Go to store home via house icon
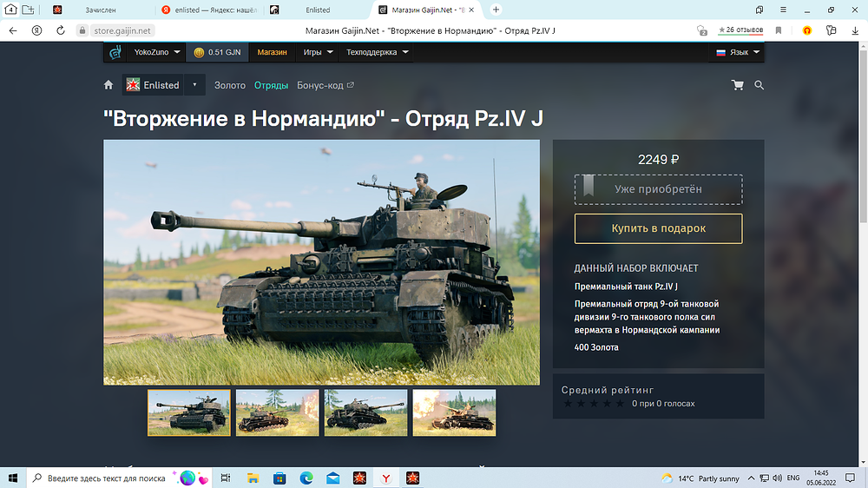 (x=108, y=85)
